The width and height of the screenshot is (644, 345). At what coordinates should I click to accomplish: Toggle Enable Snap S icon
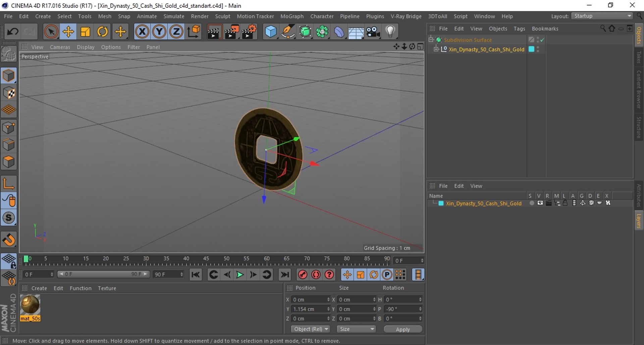[9, 218]
